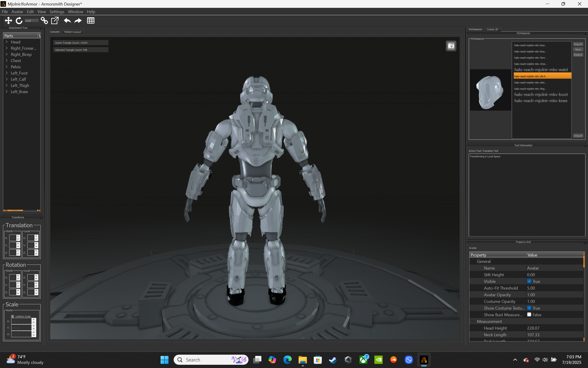Expand the Right_Forearm tree node
The width and height of the screenshot is (588, 368).
pyautogui.click(x=7, y=48)
